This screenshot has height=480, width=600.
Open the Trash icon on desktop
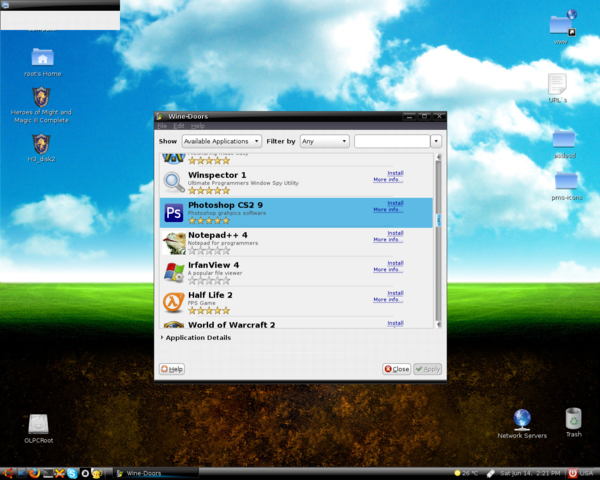pos(574,418)
